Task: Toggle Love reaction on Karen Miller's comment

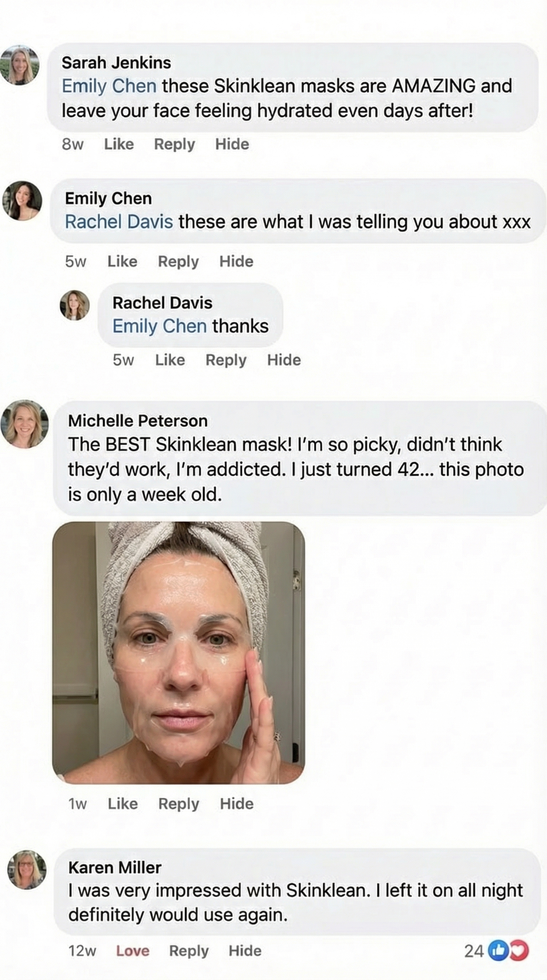Action: (132, 951)
